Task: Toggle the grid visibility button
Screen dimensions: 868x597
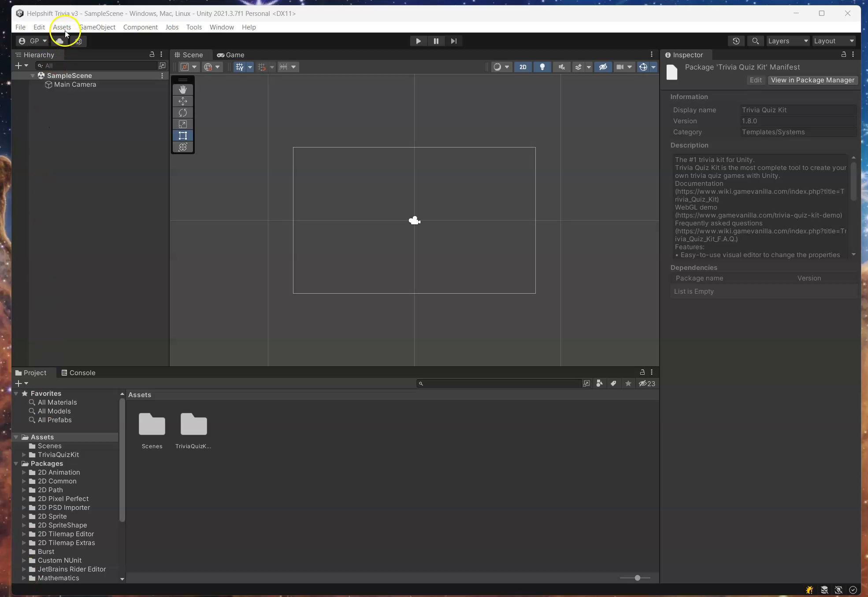Action: [x=239, y=67]
